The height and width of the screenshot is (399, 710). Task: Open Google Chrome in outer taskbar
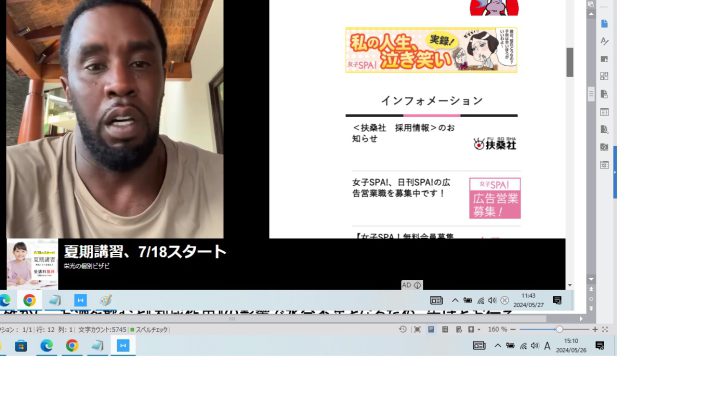[72, 346]
